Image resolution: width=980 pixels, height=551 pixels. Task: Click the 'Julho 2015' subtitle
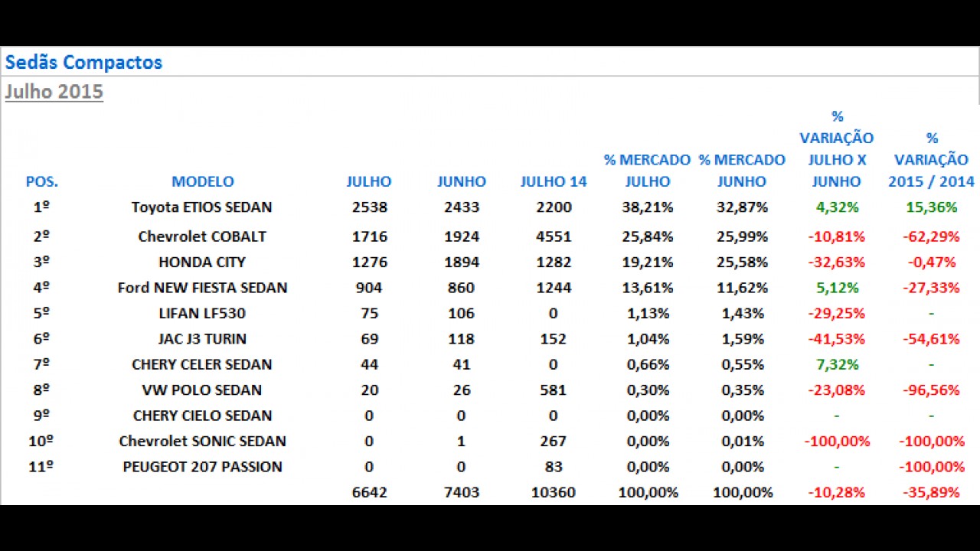[54, 92]
